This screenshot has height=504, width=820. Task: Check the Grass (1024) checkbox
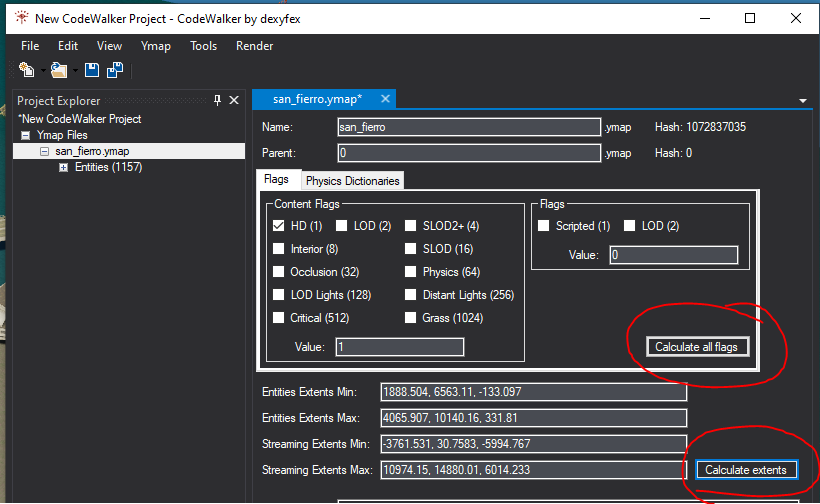[x=411, y=318]
